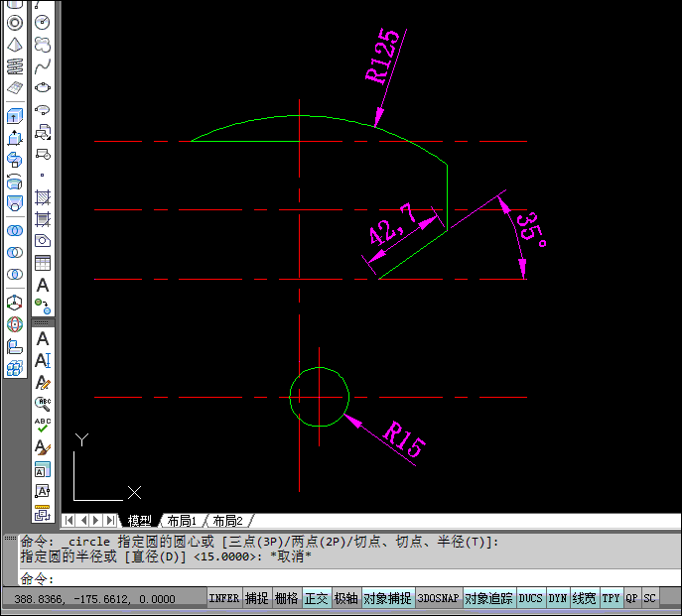This screenshot has width=682, height=616.
Task: Select the Pyramid 3D solid tool
Action: click(x=15, y=45)
